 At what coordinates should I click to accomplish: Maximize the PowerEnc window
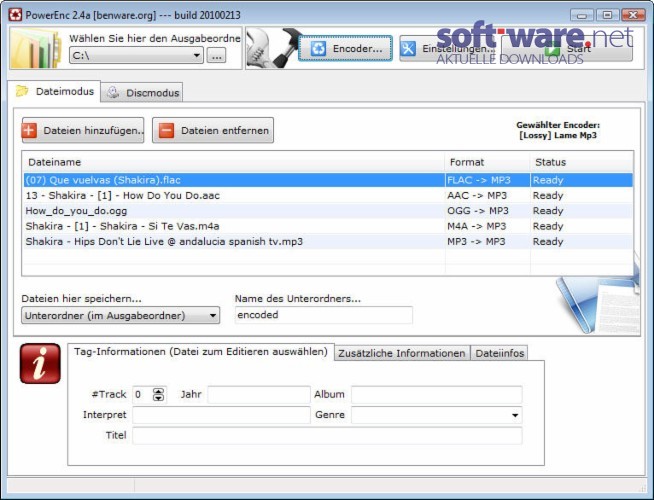pos(607,15)
